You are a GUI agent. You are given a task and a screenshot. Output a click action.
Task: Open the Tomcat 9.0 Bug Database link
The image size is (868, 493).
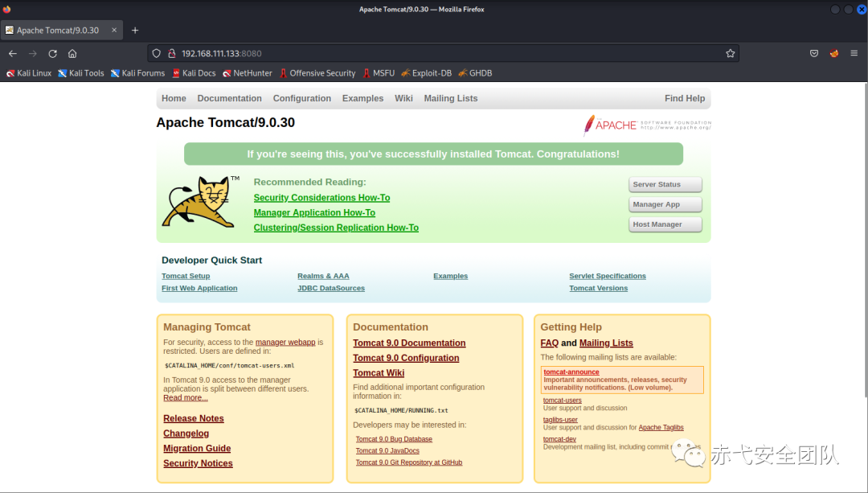coord(394,439)
